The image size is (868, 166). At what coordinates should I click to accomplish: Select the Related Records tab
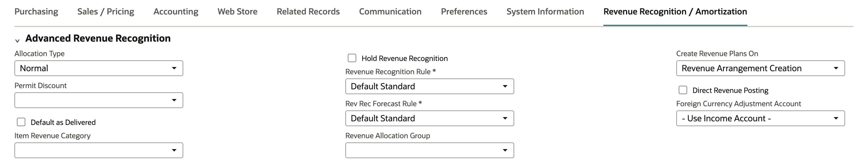pyautogui.click(x=308, y=11)
